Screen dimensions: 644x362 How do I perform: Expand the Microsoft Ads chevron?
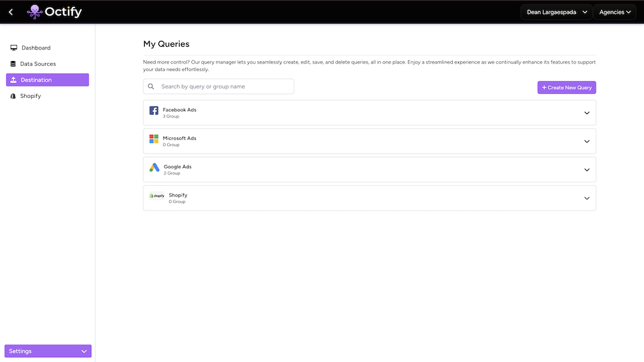tap(587, 141)
